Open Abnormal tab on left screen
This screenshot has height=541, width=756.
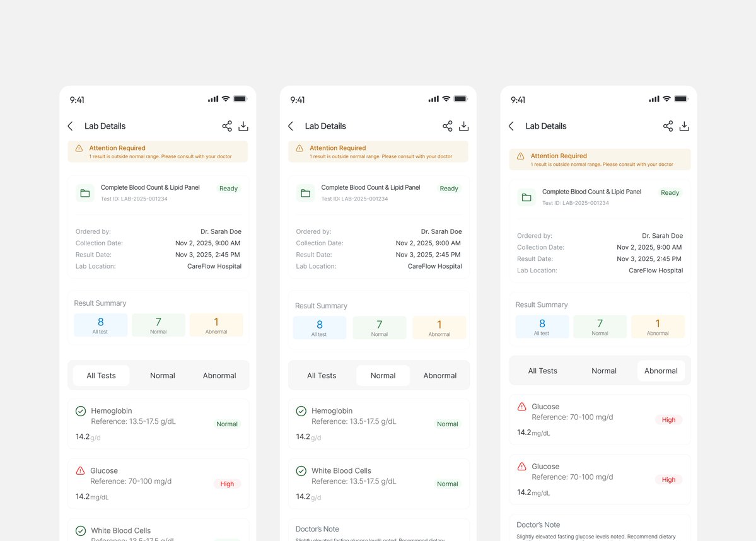tap(219, 376)
